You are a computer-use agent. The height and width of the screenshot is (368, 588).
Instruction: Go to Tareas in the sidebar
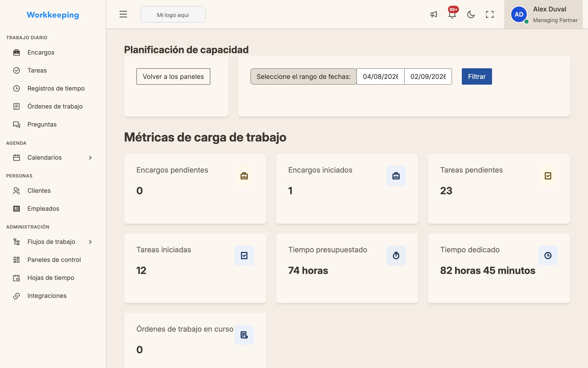[53, 70]
